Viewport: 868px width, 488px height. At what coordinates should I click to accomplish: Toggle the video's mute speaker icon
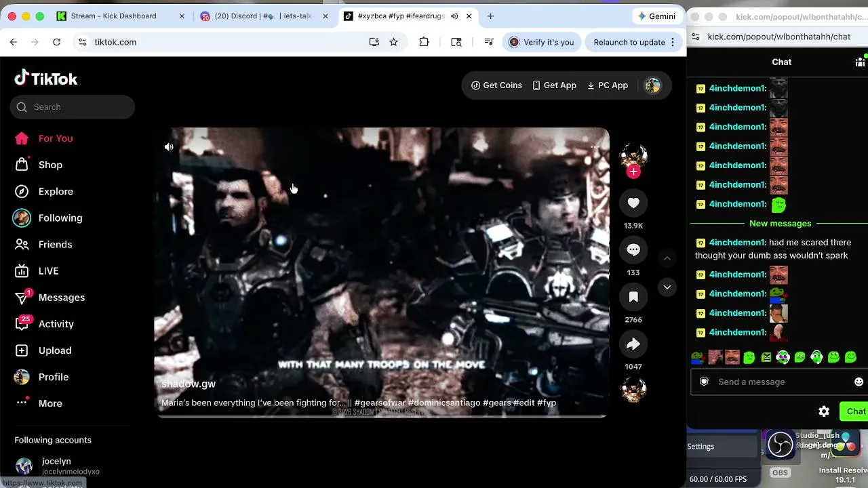pos(169,146)
